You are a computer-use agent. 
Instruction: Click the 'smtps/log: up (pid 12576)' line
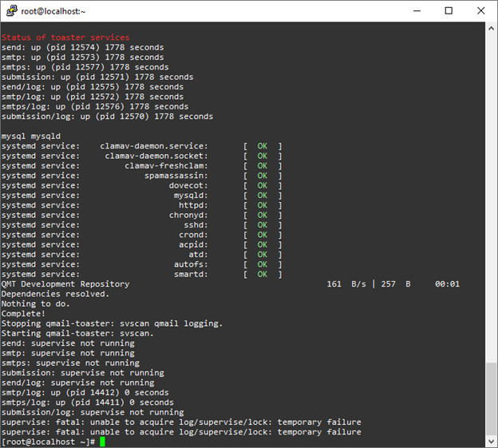click(x=95, y=106)
